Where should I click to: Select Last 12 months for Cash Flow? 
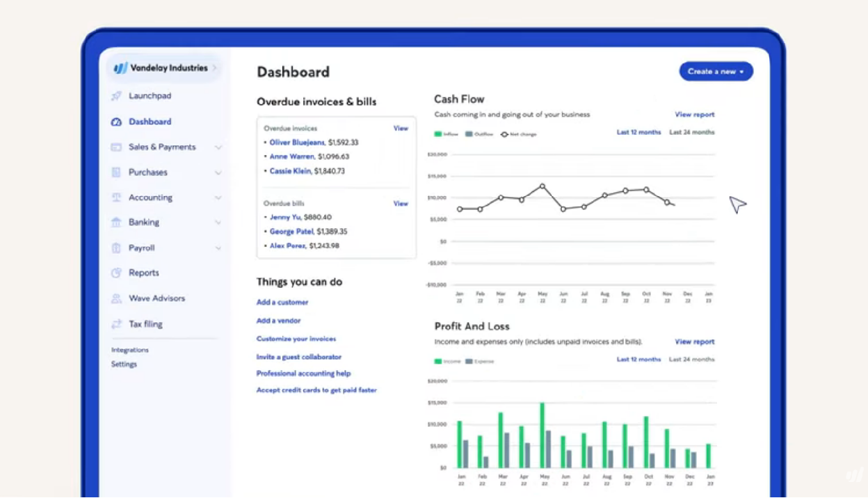[x=638, y=132]
